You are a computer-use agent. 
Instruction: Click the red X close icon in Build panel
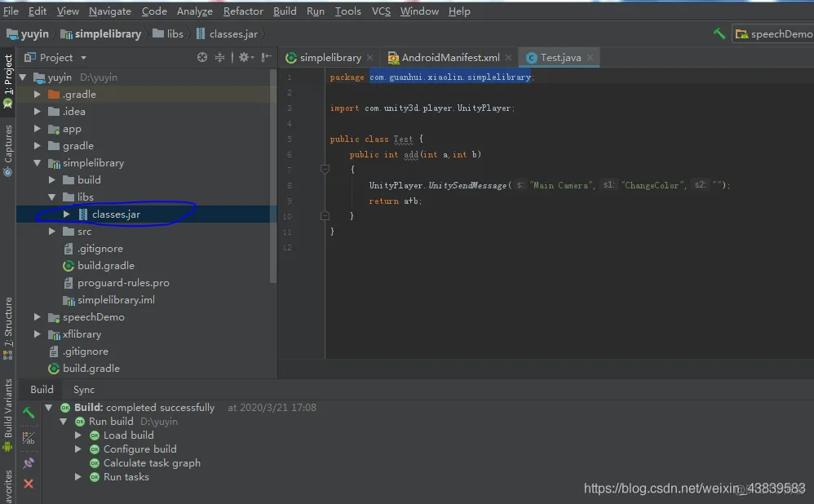(x=29, y=484)
